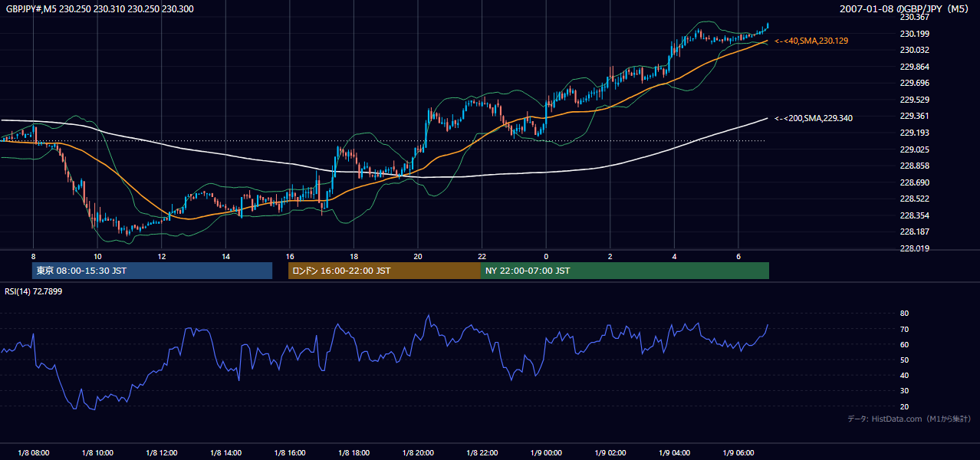Click hour label 12 under the price chart
This screenshot has width=980, height=460.
tap(162, 256)
